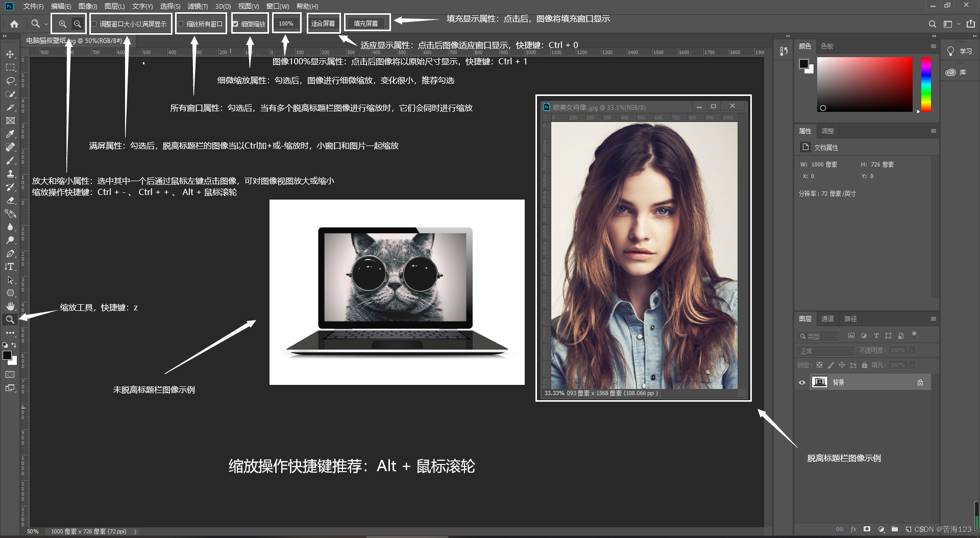Select the Spot Healing Brush tool

10,147
